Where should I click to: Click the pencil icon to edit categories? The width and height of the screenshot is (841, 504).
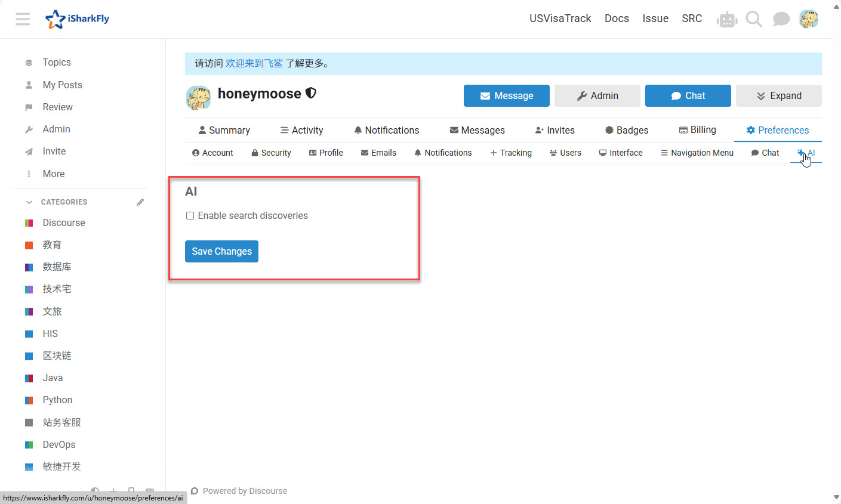coord(140,202)
